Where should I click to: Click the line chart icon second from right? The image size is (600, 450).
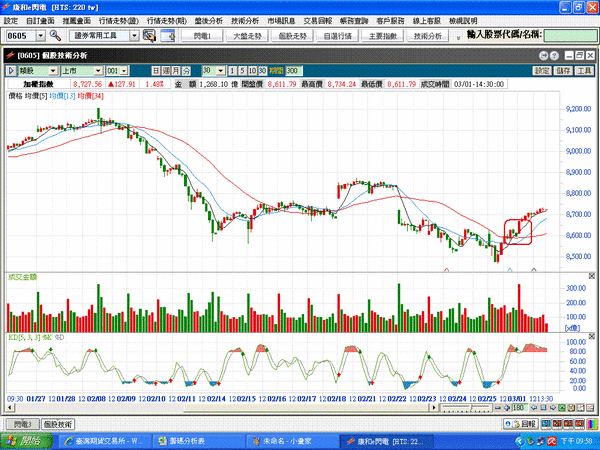tap(580, 408)
